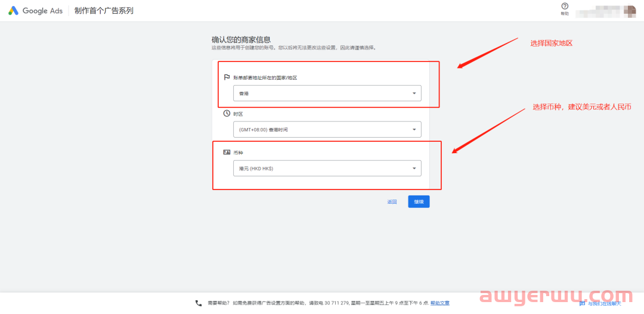This screenshot has height=314, width=644.
Task: Click the currency card icon beside 币种
Action: point(227,153)
